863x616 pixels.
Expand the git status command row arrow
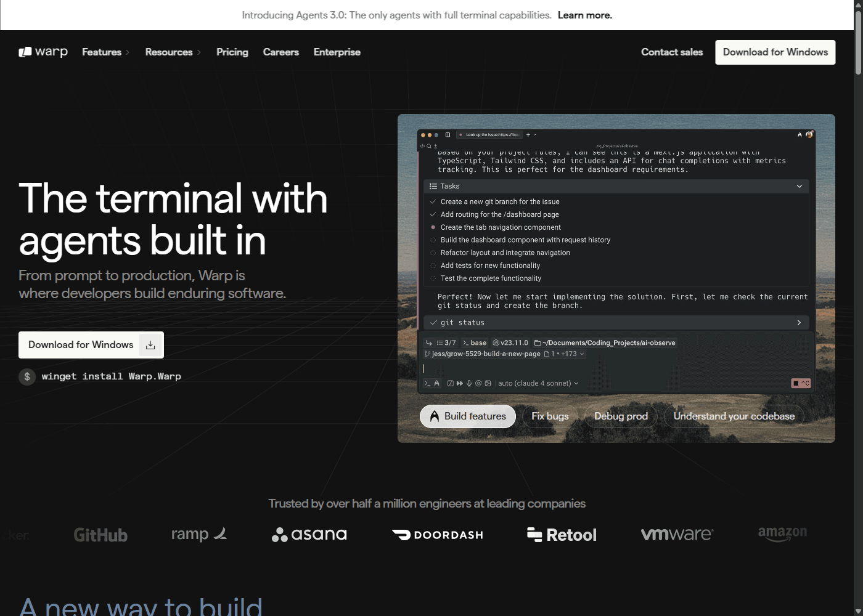click(800, 323)
